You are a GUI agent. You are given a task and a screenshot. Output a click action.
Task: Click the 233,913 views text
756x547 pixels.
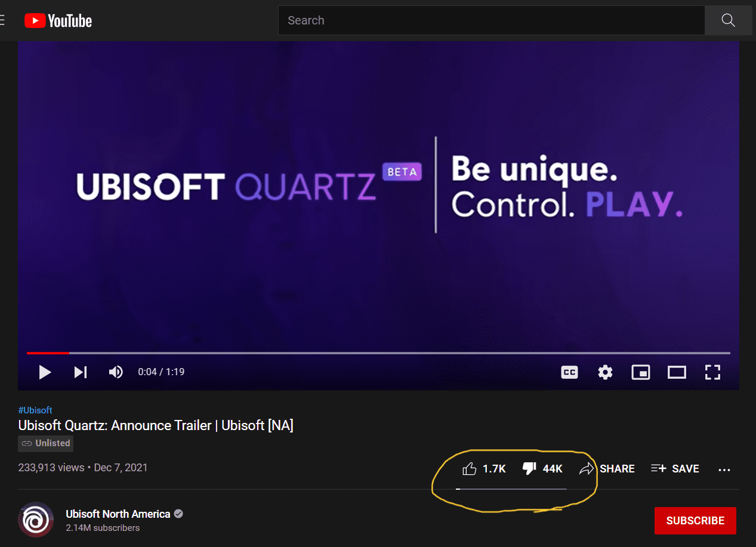click(x=51, y=468)
